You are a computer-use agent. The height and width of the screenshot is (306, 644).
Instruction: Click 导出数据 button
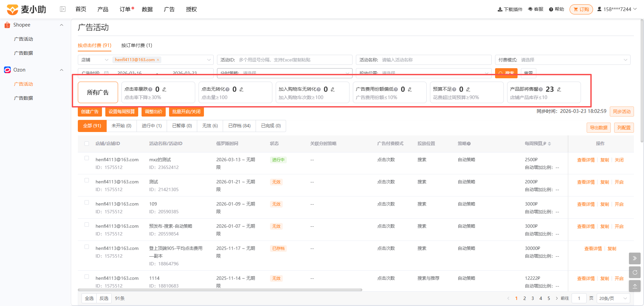pos(599,128)
